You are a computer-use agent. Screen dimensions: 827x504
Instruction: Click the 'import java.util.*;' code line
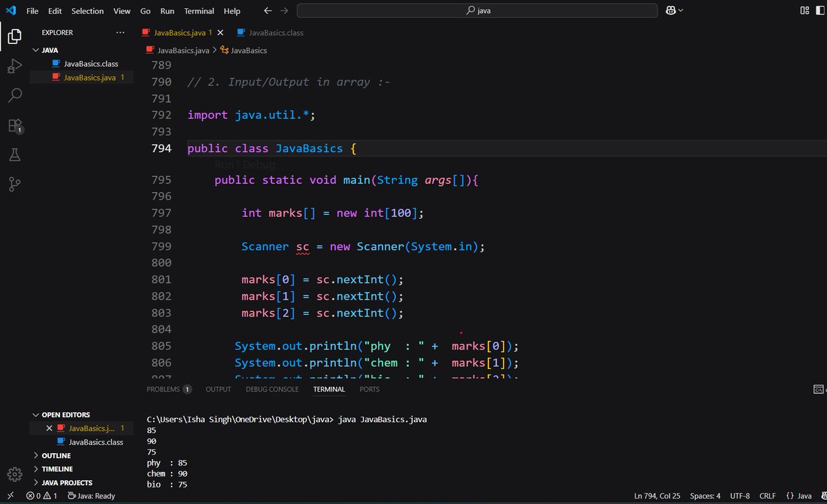pos(252,115)
